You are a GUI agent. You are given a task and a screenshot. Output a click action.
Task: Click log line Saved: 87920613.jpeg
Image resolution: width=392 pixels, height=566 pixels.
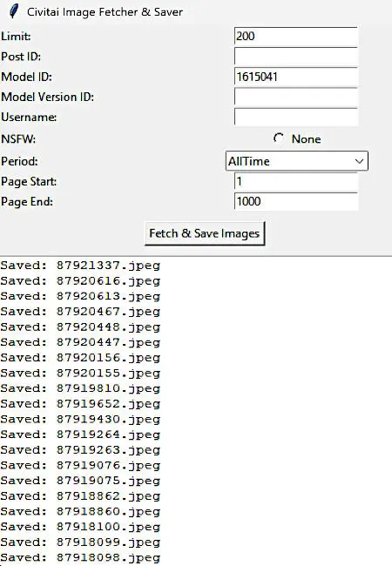click(x=80, y=296)
